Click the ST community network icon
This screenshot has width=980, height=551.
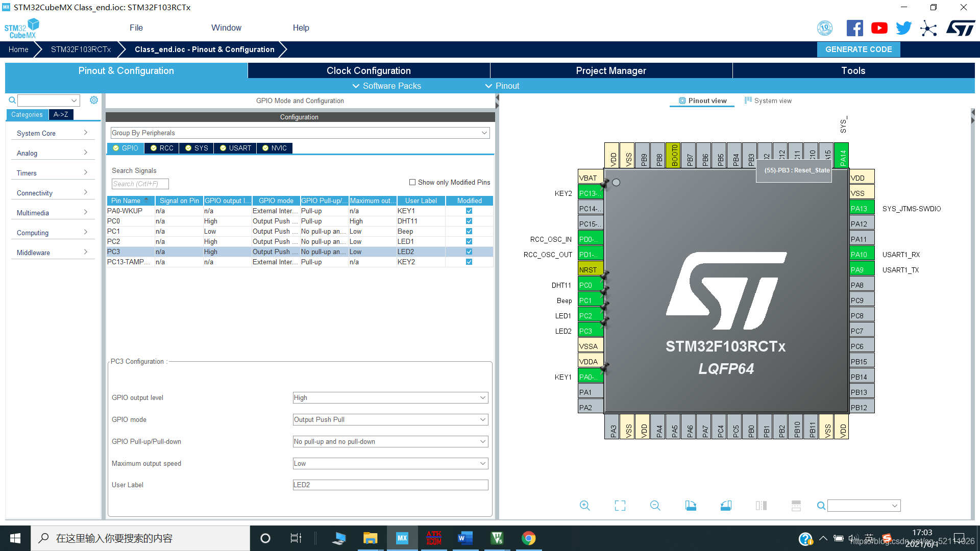tap(928, 28)
